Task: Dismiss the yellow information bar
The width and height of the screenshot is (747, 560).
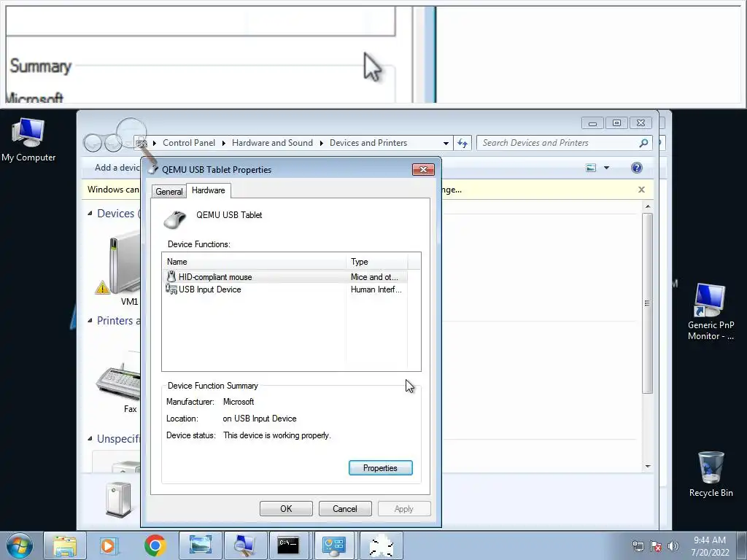Action: point(641,190)
